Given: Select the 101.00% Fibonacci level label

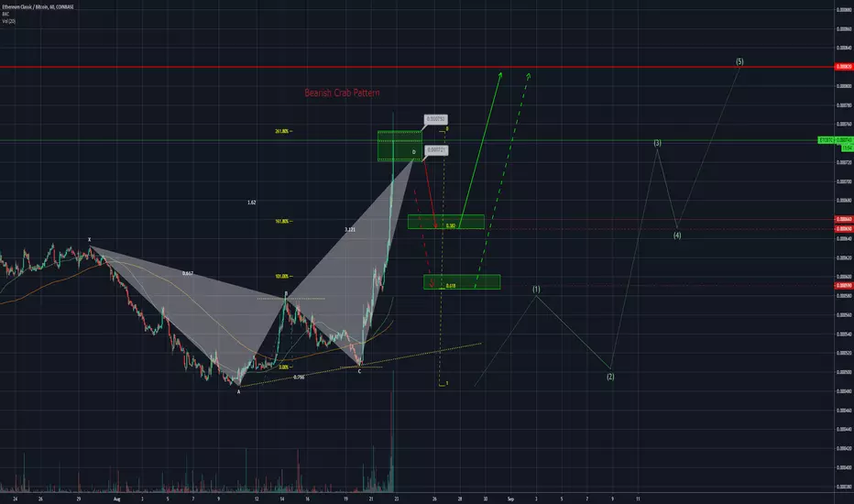Looking at the screenshot, I should click(282, 276).
